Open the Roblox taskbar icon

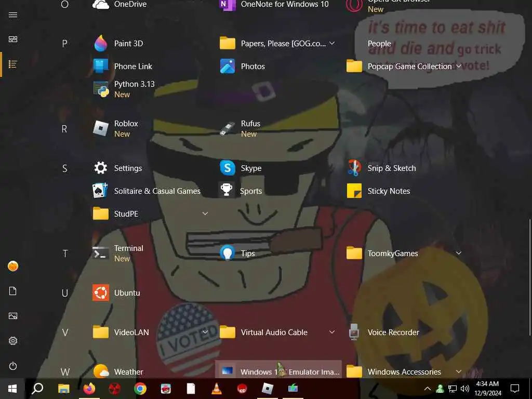pos(268,389)
